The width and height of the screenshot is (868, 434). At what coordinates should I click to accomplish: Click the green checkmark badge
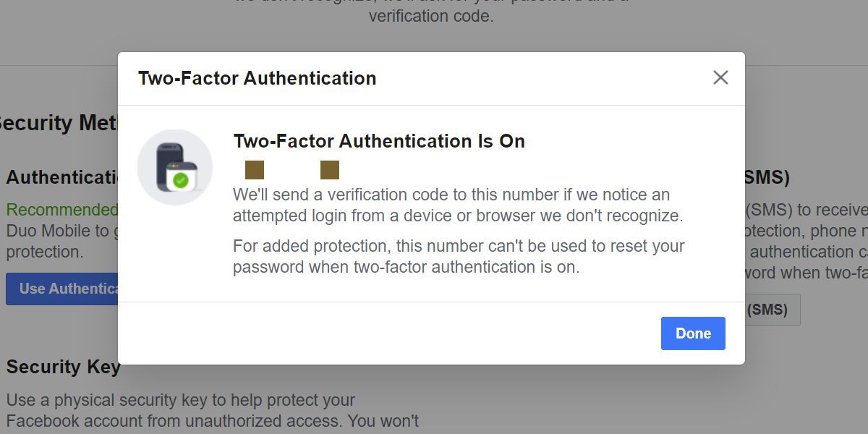(x=182, y=180)
